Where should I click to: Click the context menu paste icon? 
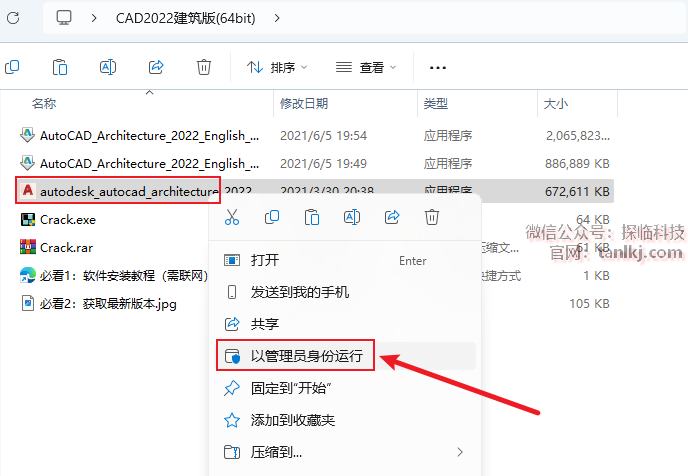(312, 217)
